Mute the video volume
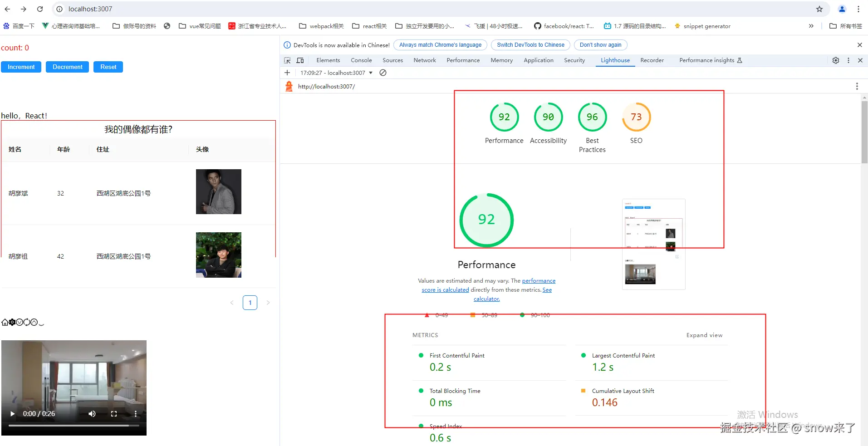 (92, 414)
